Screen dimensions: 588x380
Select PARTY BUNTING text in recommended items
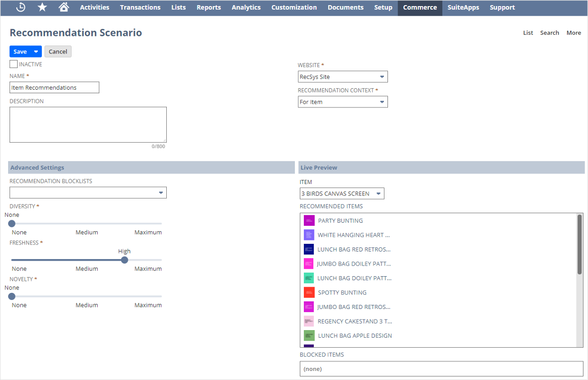coord(341,221)
